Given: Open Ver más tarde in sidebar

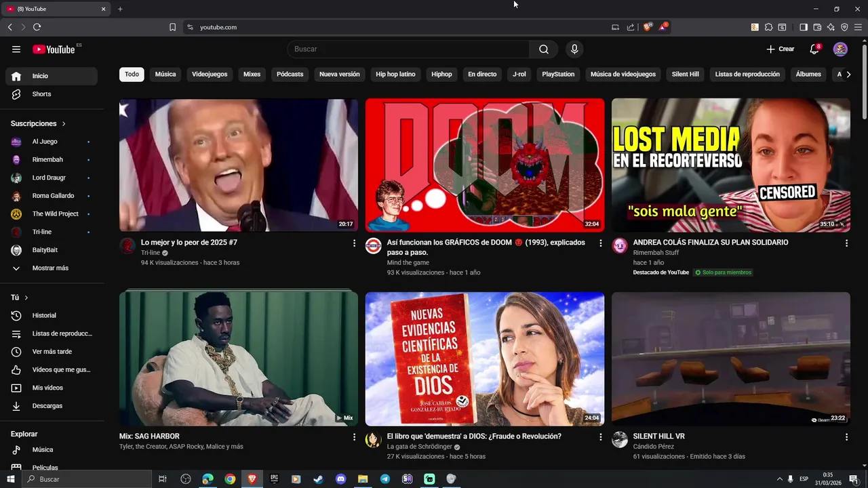Looking at the screenshot, I should point(52,352).
